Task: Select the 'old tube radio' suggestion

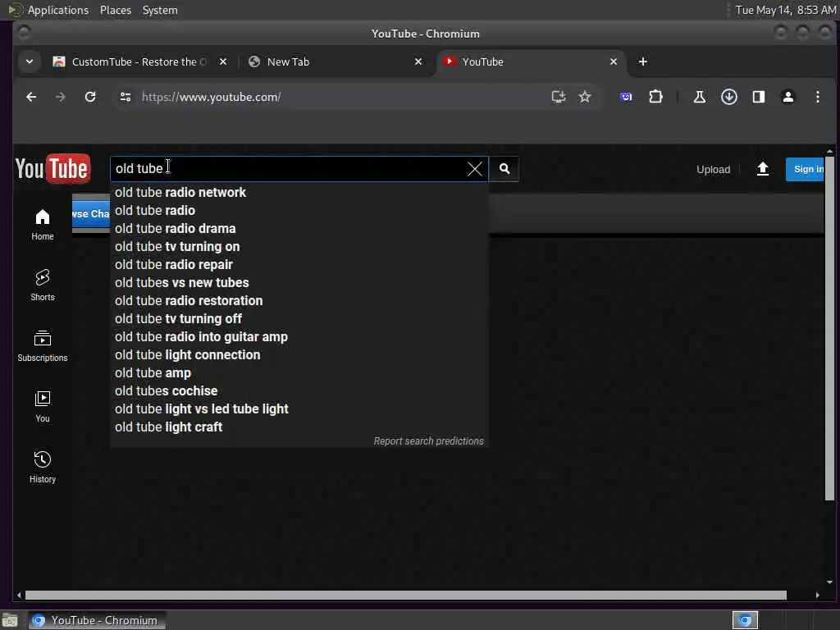Action: [299, 211]
